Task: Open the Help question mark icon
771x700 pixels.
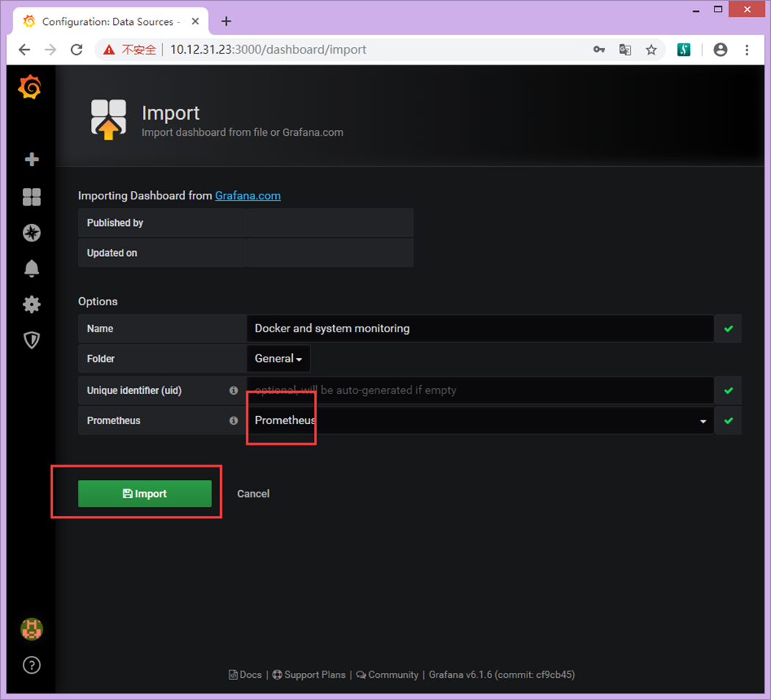Action: click(32, 665)
